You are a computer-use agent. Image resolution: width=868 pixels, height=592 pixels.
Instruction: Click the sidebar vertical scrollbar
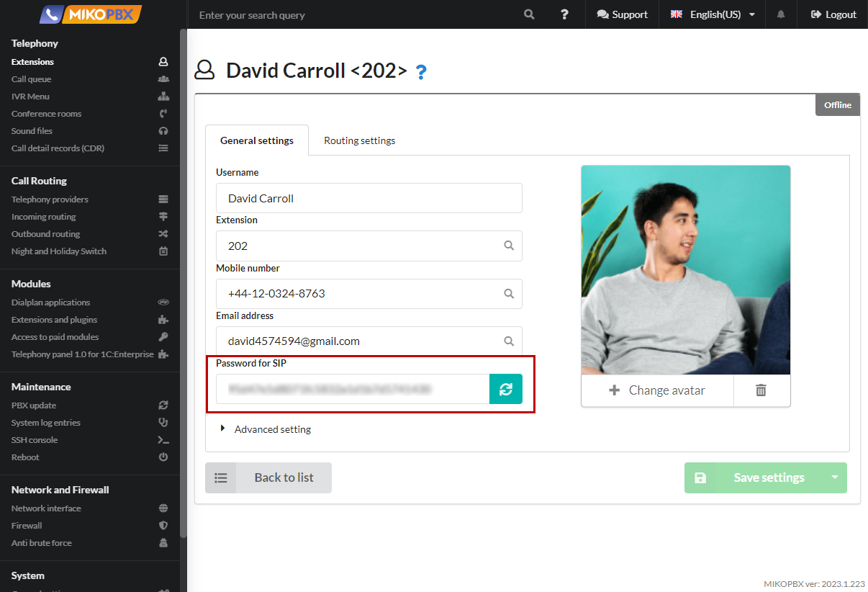point(184,288)
